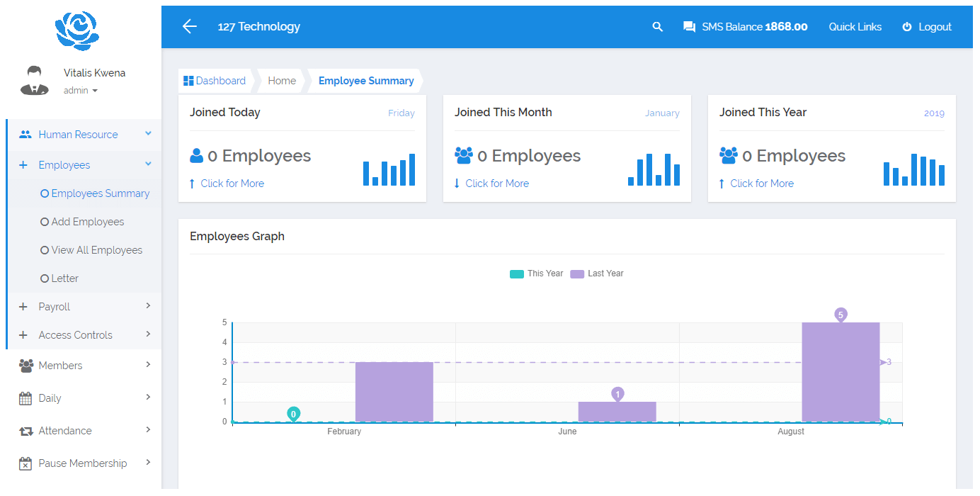Open Quick Links in the header
This screenshot has width=980, height=496.
855,27
